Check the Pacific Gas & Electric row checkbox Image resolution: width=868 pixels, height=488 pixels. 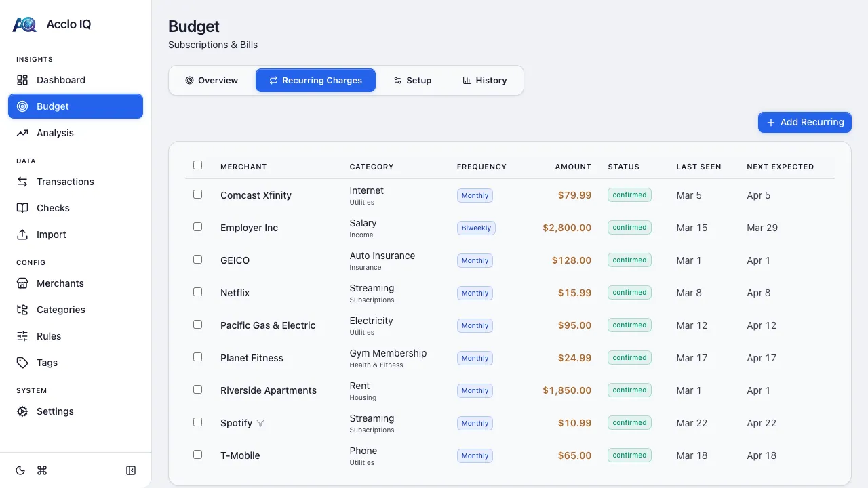pyautogui.click(x=197, y=325)
